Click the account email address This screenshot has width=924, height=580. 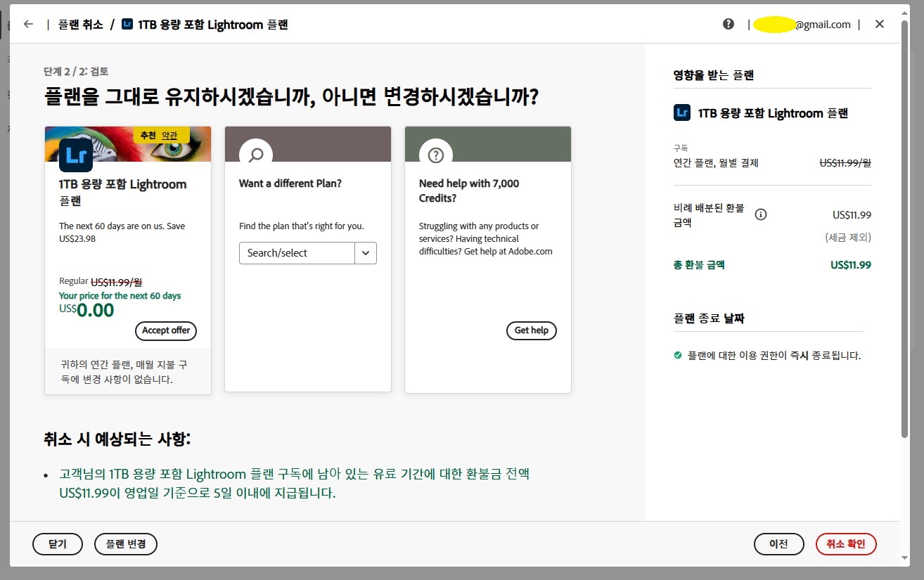[802, 24]
